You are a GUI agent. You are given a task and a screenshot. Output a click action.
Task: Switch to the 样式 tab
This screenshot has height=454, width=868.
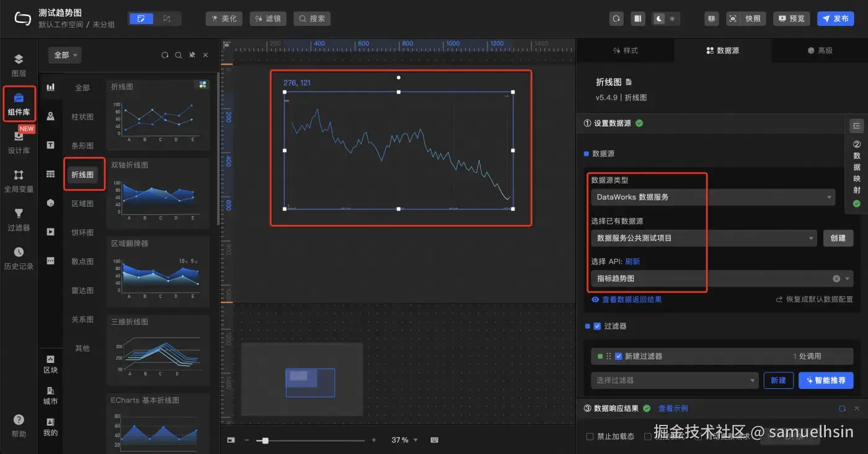point(625,50)
